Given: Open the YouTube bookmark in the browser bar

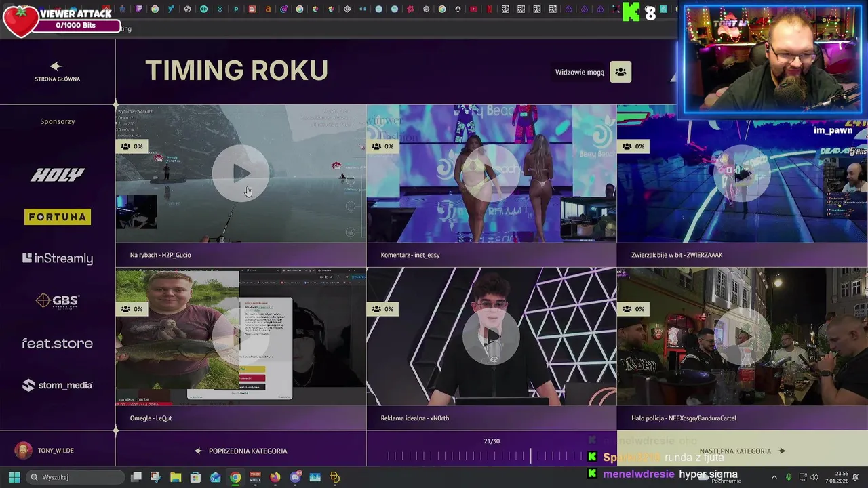Looking at the screenshot, I should 473,9.
